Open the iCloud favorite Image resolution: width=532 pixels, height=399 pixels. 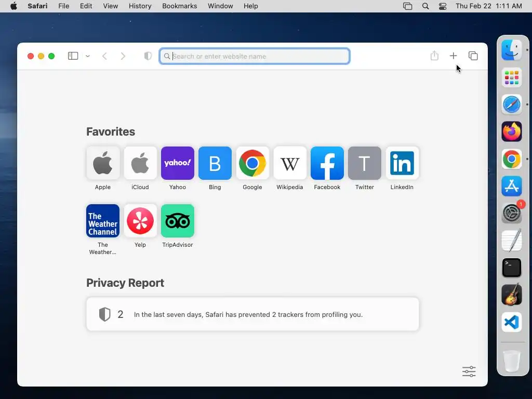140,163
